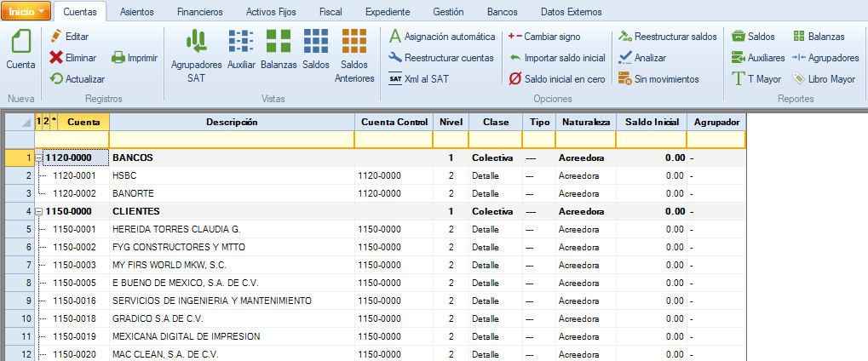Expand tree to level 2
Viewport: 868px width, 361px height.
pos(46,122)
